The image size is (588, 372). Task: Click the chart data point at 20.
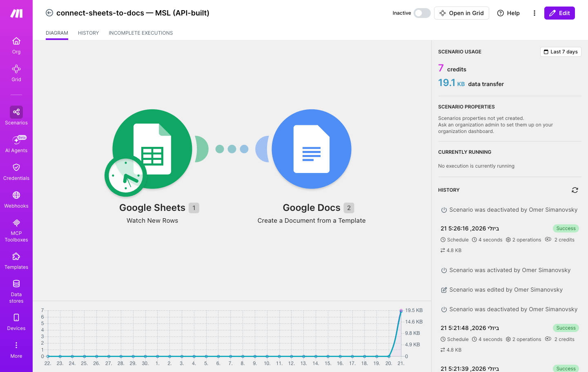tap(389, 356)
